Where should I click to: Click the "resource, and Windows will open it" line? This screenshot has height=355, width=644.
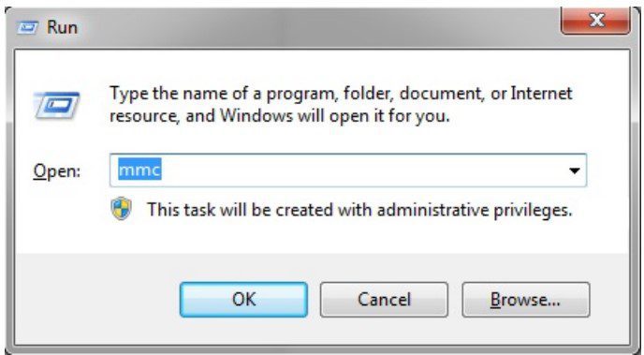click(x=280, y=116)
